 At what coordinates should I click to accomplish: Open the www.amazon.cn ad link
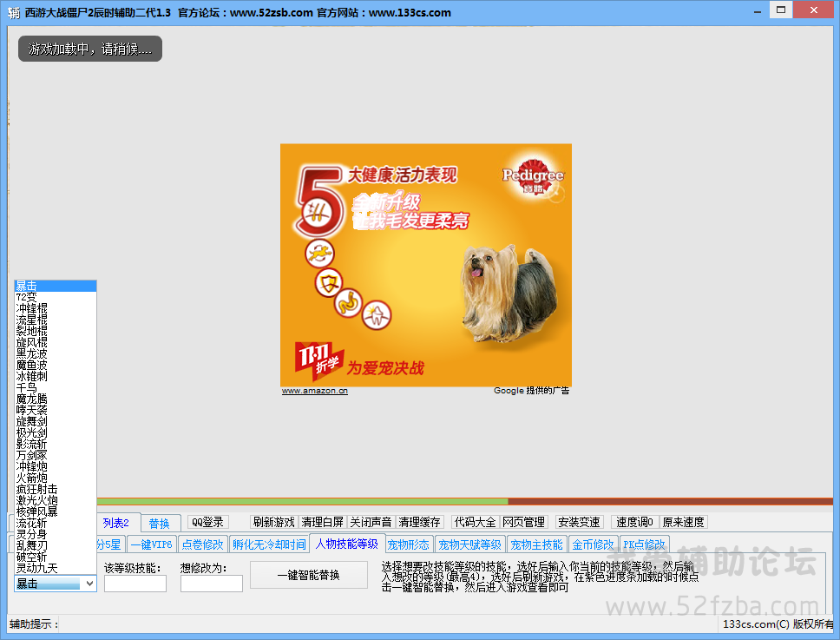[315, 391]
